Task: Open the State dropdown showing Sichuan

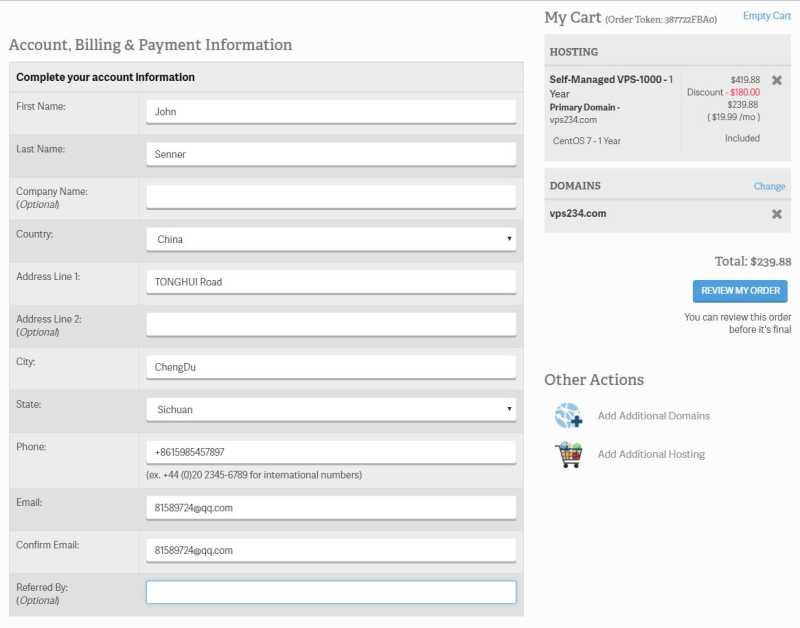Action: 331,409
